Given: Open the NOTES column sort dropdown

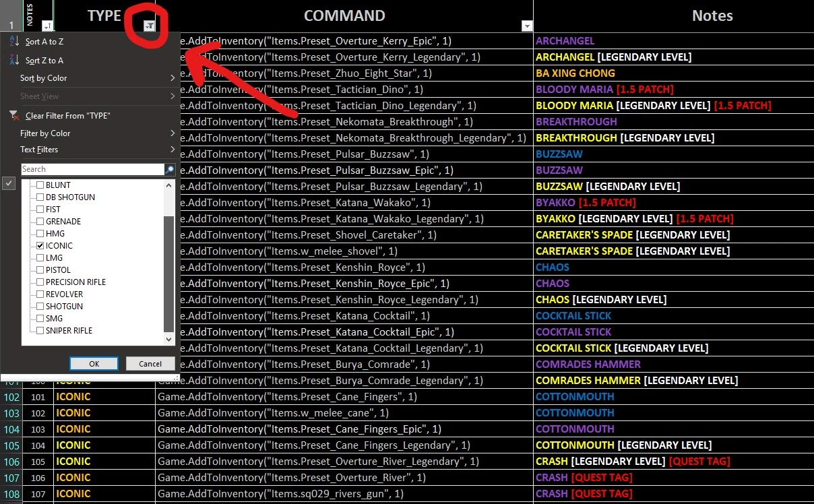Looking at the screenshot, I should [x=47, y=26].
